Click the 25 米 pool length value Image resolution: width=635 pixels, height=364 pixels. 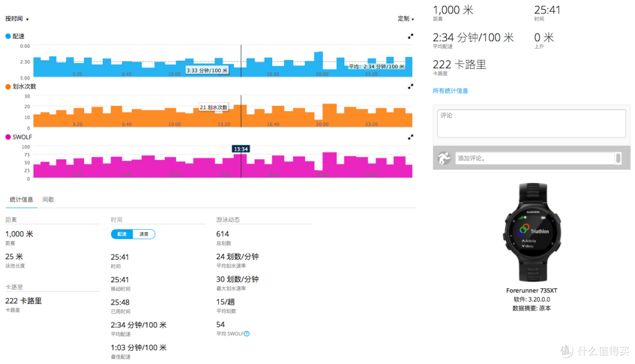click(x=14, y=257)
